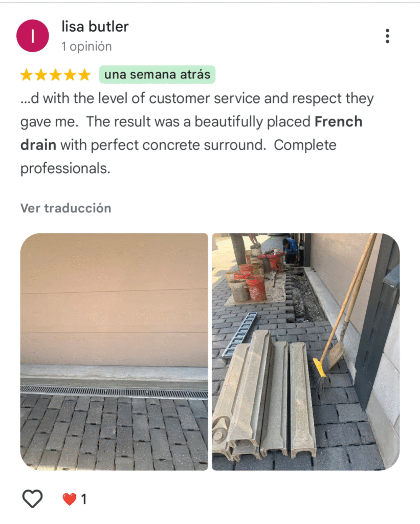420x524 pixels.
Task: Show translation via Ver traducción
Action: pyautogui.click(x=66, y=208)
